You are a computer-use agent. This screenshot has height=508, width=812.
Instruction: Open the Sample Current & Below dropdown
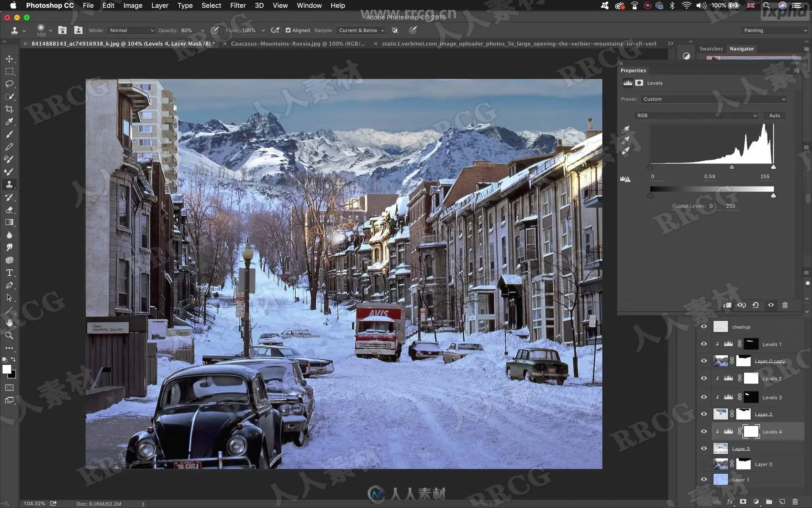(x=361, y=30)
